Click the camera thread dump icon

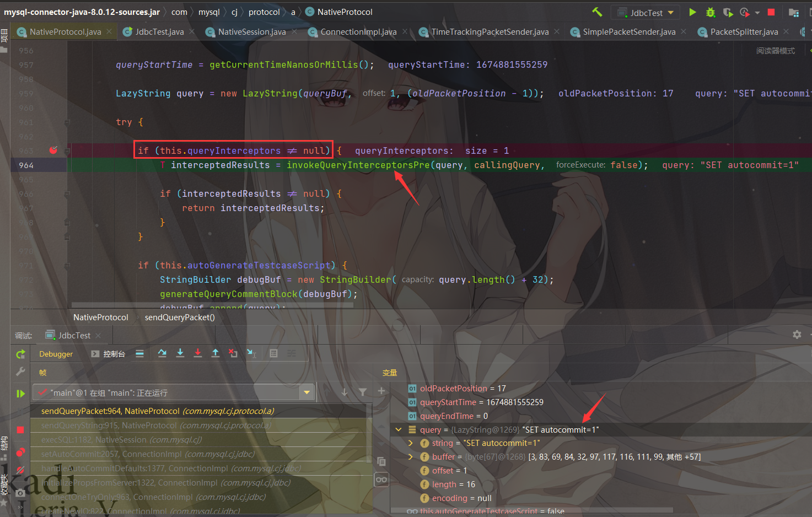20,493
